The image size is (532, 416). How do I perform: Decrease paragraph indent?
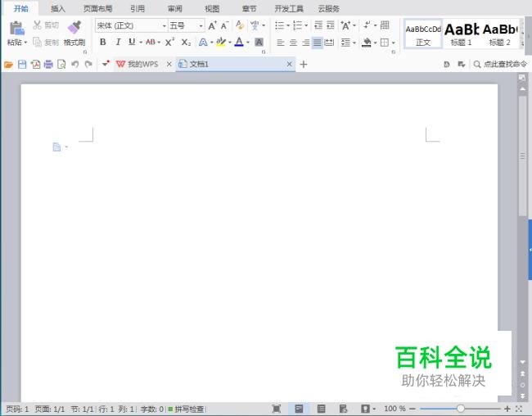(318, 25)
